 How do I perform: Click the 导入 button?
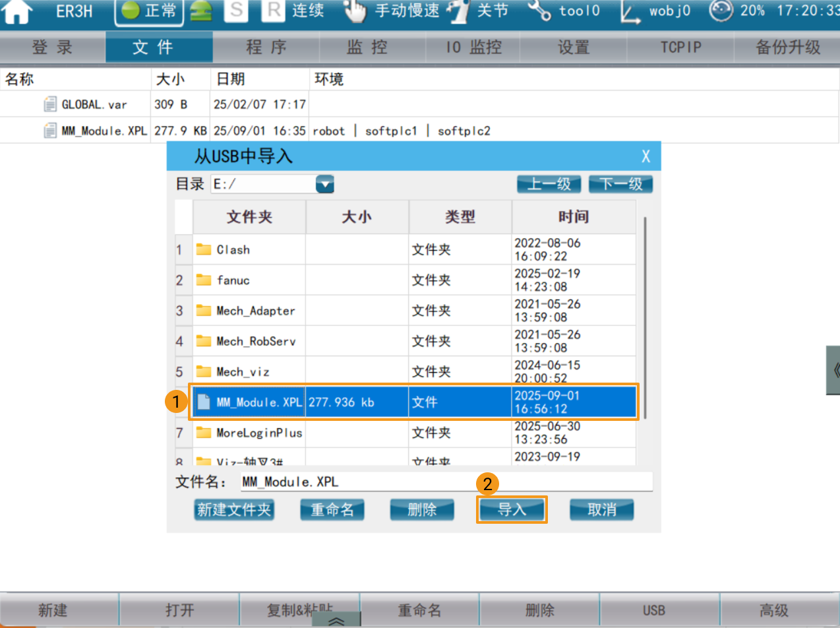[512, 510]
